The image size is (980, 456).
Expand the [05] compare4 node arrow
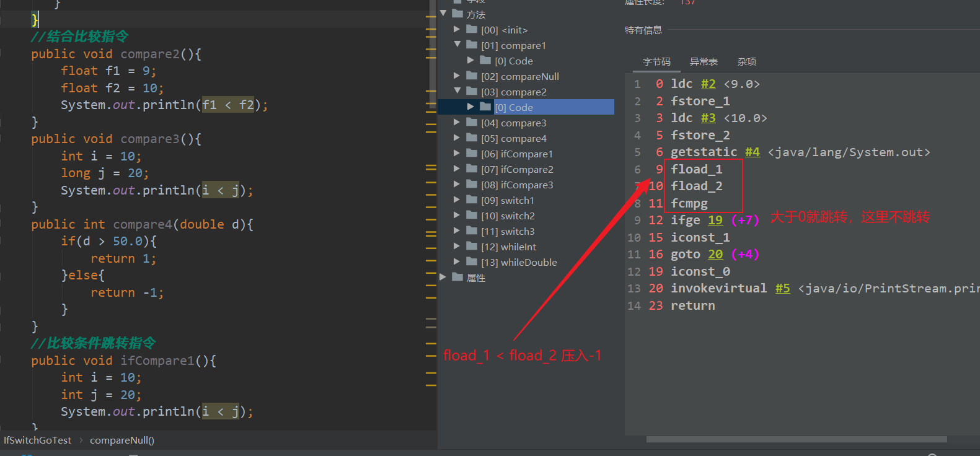coord(457,138)
